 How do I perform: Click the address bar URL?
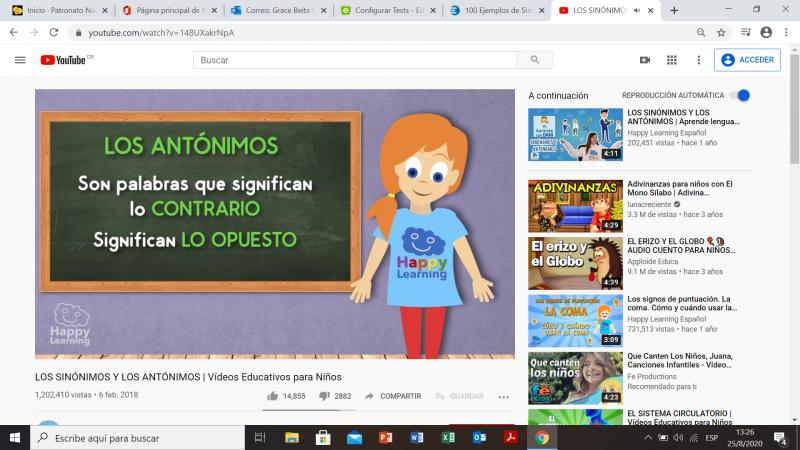tap(161, 33)
